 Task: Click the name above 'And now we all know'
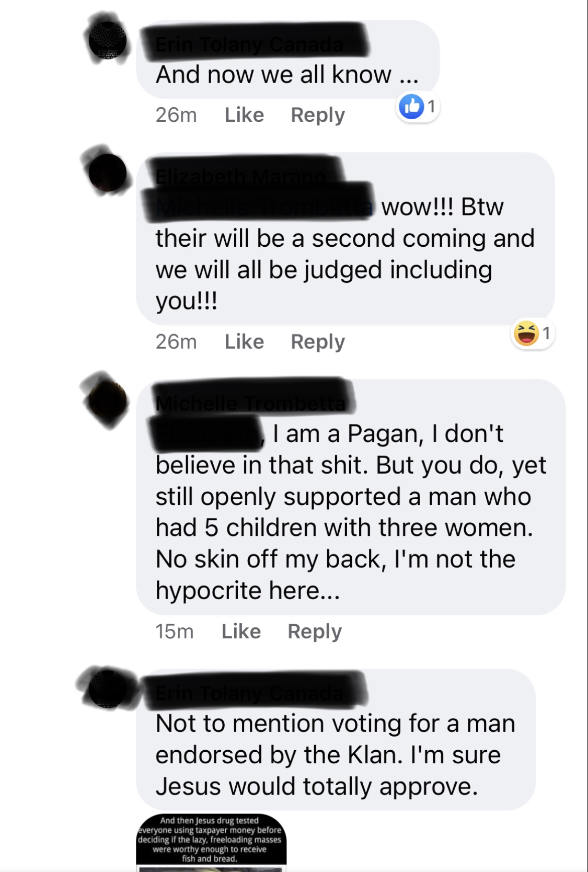(x=250, y=45)
